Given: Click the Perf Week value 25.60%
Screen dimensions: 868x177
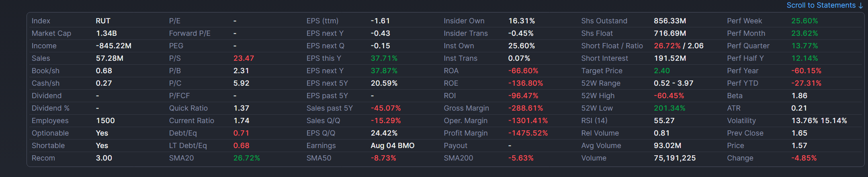Looking at the screenshot, I should (805, 21).
